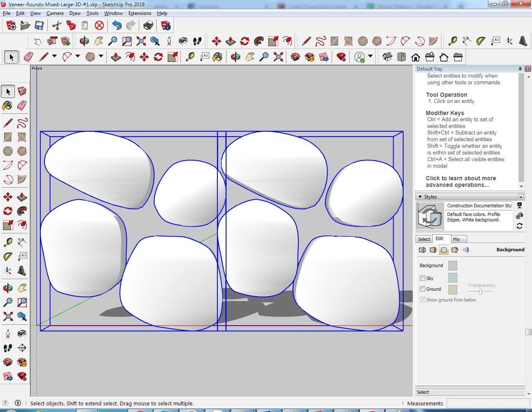Toggle Show ground from below checkbox
This screenshot has width=532, height=412.
click(x=422, y=300)
